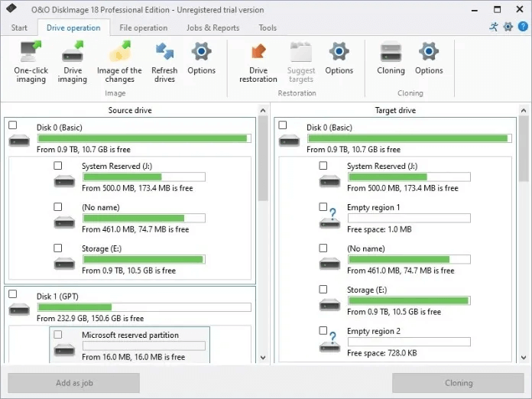This screenshot has height=399, width=532.
Task: Open the blue help icon
Action: pos(523,26)
